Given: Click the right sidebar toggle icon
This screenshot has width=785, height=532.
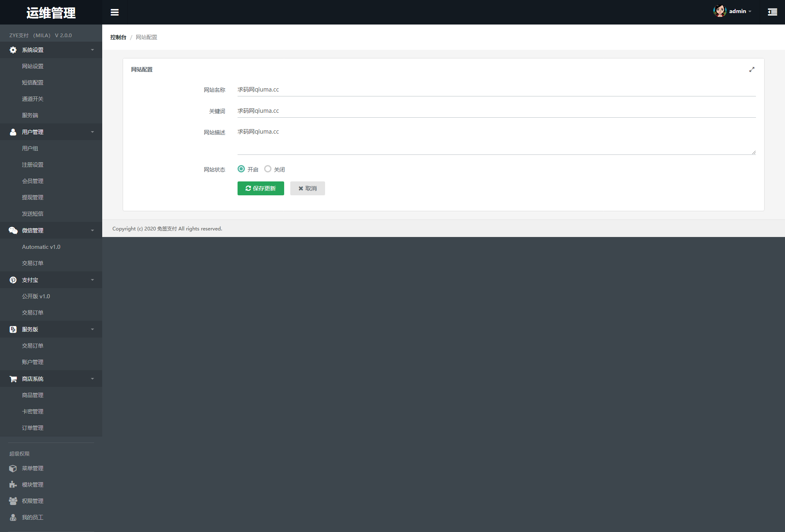Looking at the screenshot, I should [x=772, y=12].
